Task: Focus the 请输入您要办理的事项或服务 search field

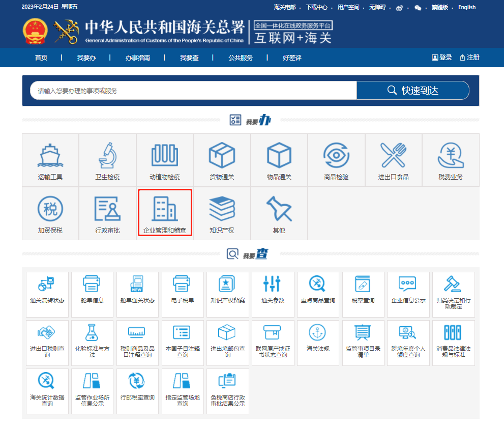Action: [193, 91]
